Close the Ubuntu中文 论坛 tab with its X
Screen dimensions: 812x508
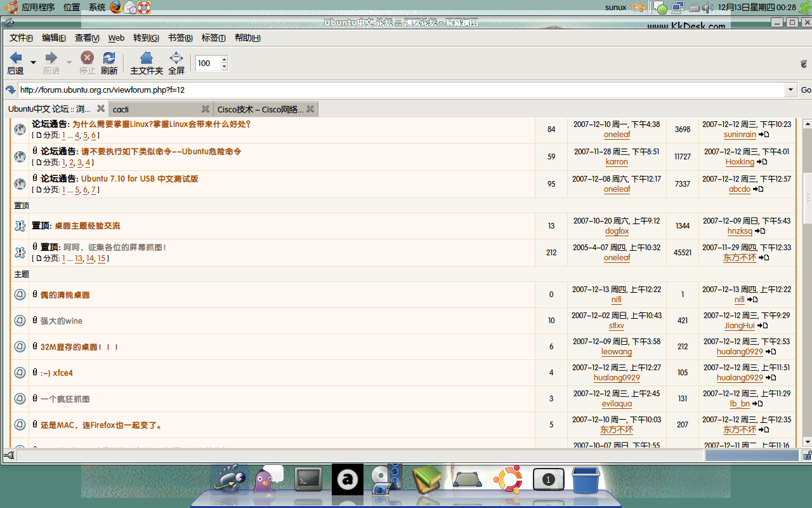(x=101, y=109)
